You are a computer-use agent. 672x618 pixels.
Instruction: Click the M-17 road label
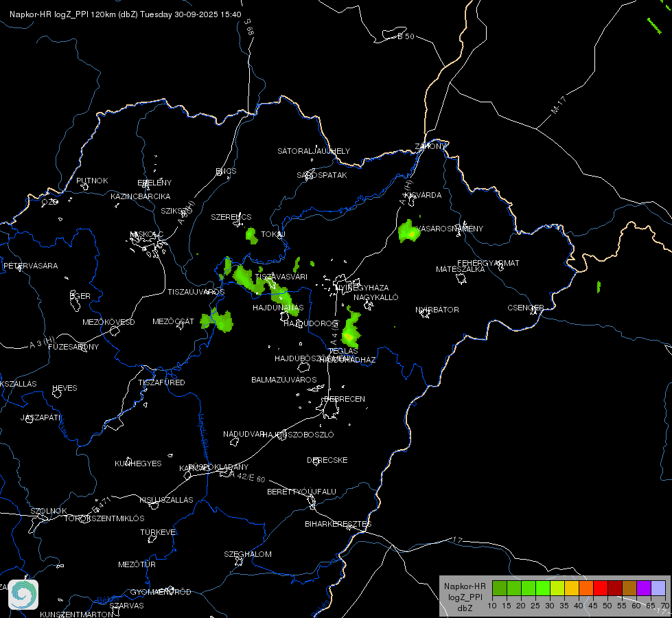[x=559, y=105]
